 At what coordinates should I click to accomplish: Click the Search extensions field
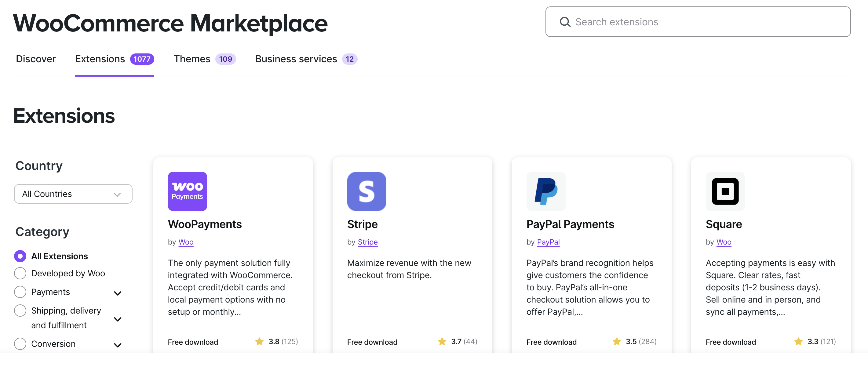(x=698, y=22)
